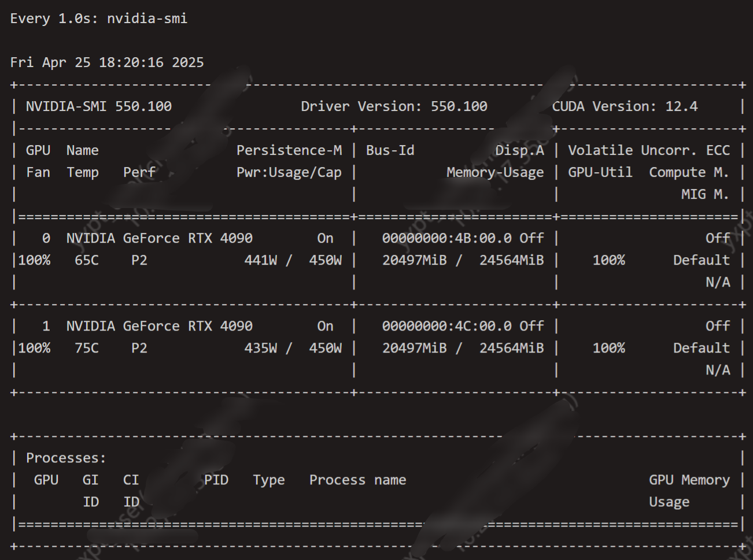
Task: Click the 'Fan' column header
Action: [x=38, y=172]
